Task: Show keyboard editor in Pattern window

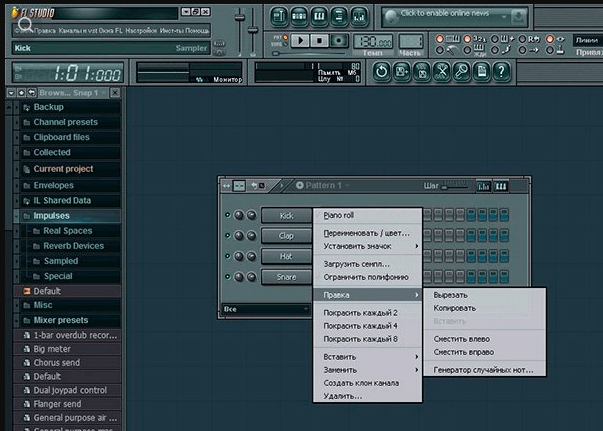Action: pos(501,186)
